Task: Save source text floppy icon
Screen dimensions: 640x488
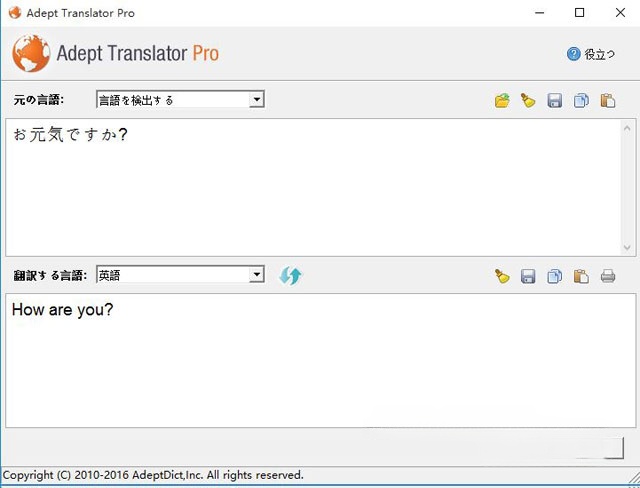Action: [554, 100]
